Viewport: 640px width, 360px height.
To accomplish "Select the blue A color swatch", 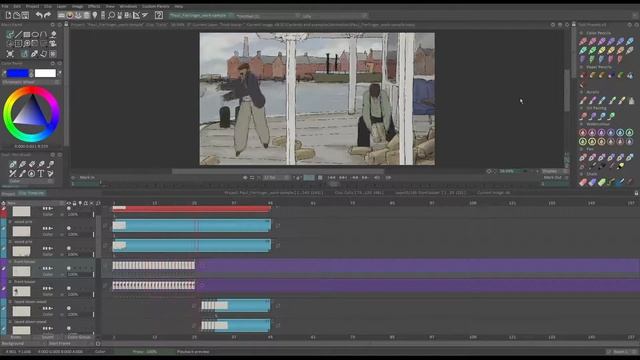I will click(18, 73).
